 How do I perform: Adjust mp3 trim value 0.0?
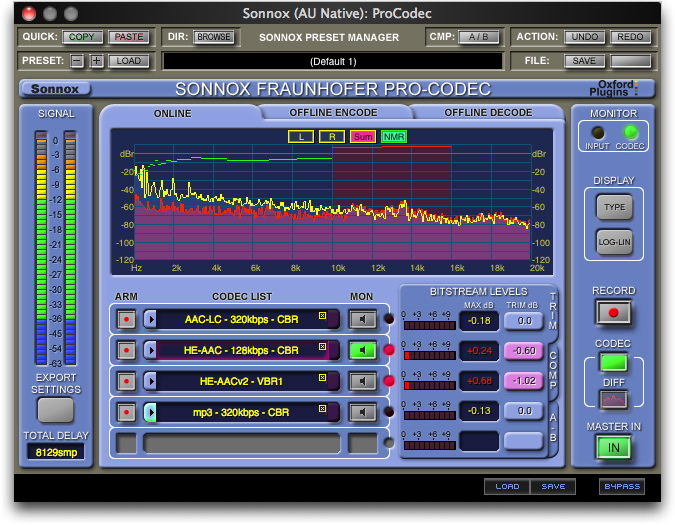524,411
